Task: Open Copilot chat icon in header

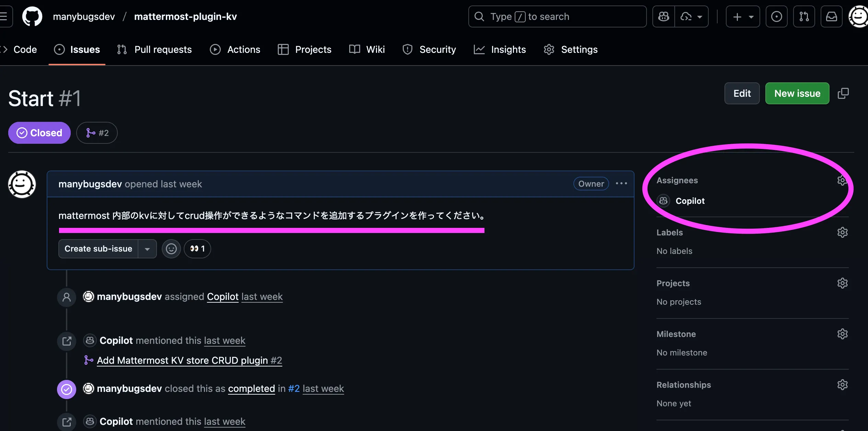Action: (x=663, y=16)
